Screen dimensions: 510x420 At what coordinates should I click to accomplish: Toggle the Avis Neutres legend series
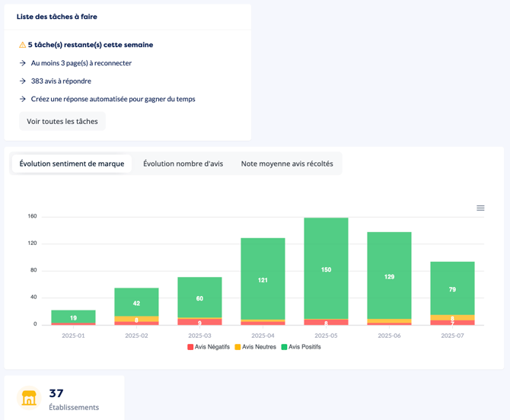255,347
